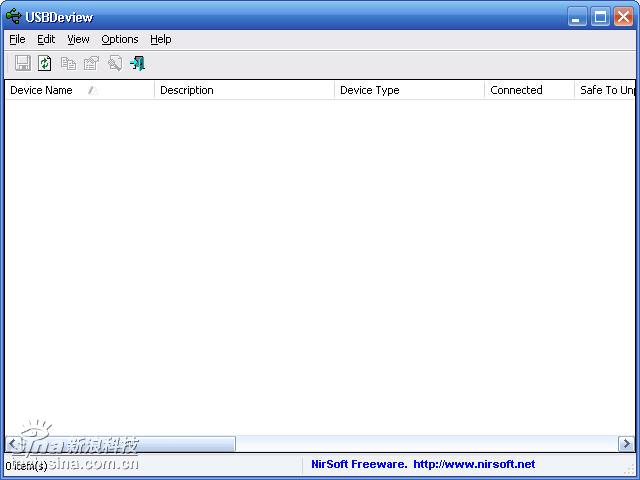Click the Copy Selected Items icon

(x=68, y=63)
